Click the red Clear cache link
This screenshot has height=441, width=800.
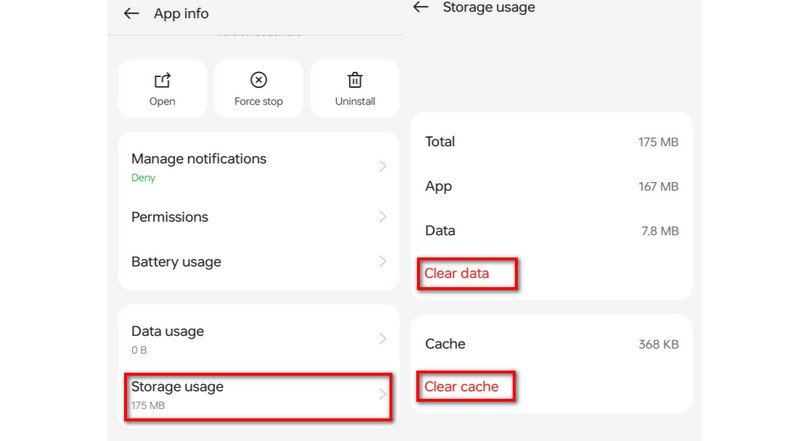[x=461, y=386]
